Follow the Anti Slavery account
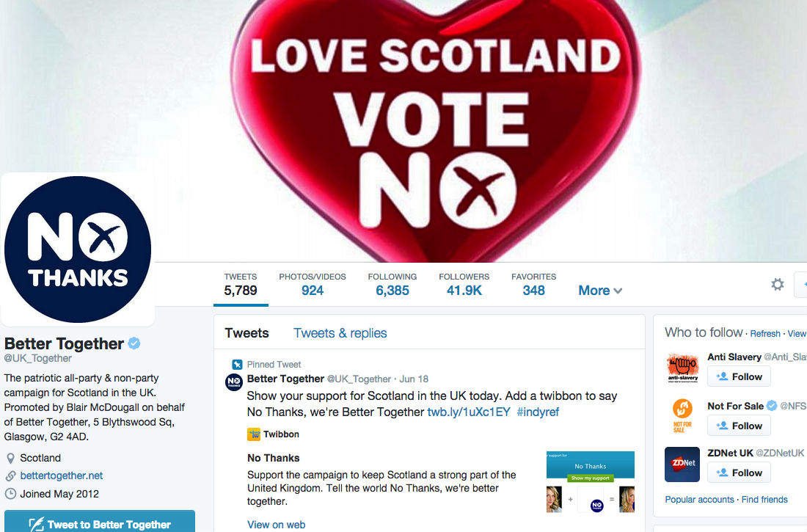Viewport: 807px width, 532px height. [x=739, y=376]
